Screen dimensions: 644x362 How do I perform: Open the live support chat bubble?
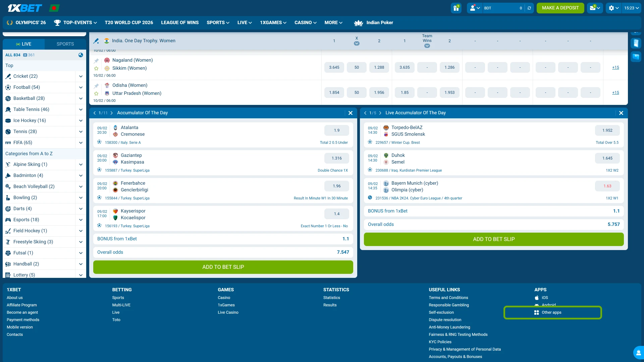coord(638,353)
